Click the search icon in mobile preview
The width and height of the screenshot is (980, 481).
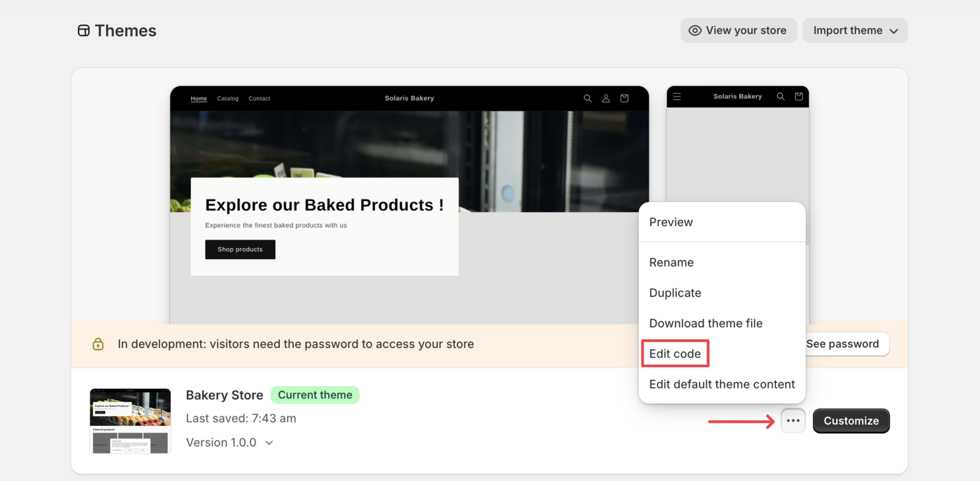tap(780, 96)
